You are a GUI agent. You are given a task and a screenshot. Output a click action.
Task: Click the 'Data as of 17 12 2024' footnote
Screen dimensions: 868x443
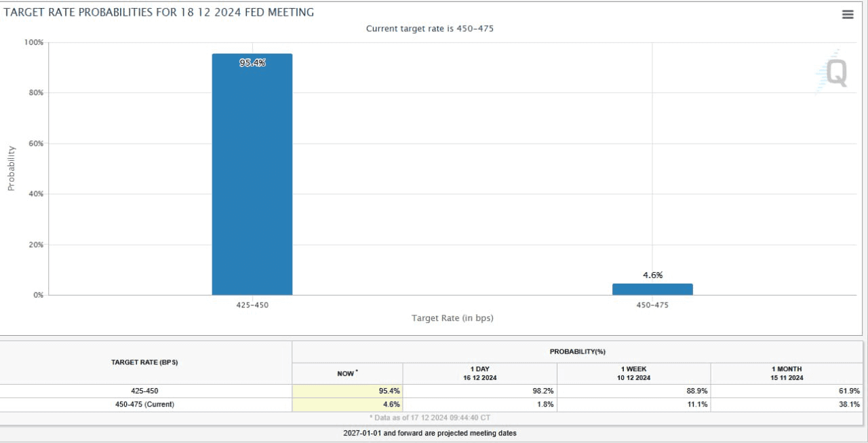(430, 418)
